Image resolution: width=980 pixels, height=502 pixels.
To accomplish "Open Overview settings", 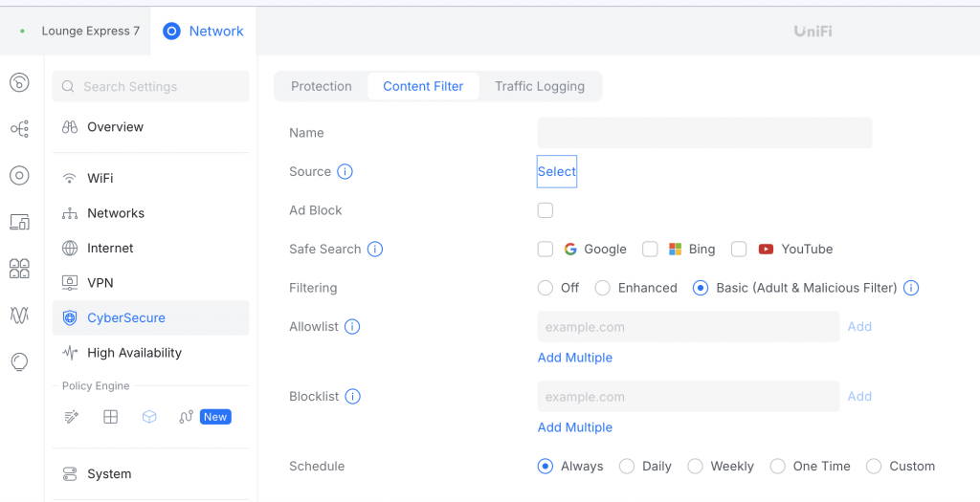I will point(150,127).
